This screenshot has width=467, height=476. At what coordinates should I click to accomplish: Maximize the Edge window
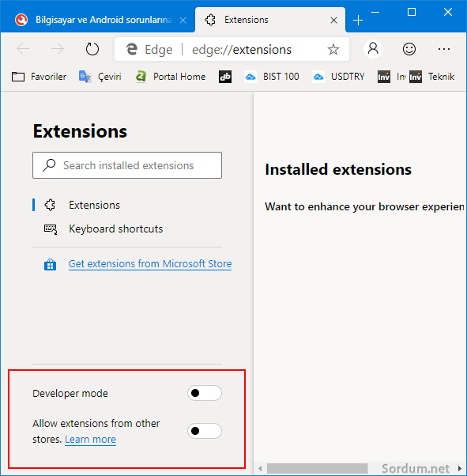(x=412, y=12)
